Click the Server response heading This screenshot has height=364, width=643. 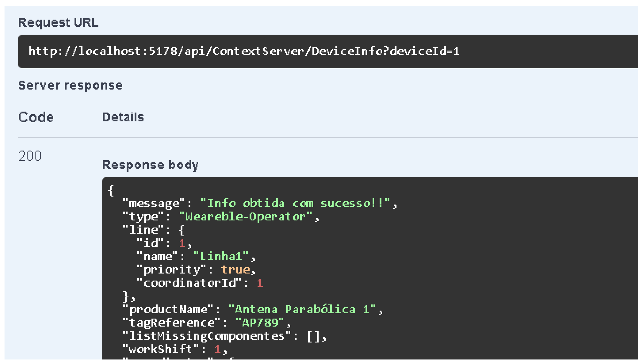(70, 86)
